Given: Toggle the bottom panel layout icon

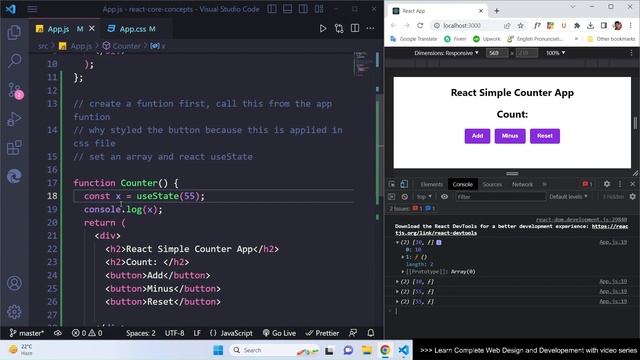Looking at the screenshot, I should coord(287,9).
